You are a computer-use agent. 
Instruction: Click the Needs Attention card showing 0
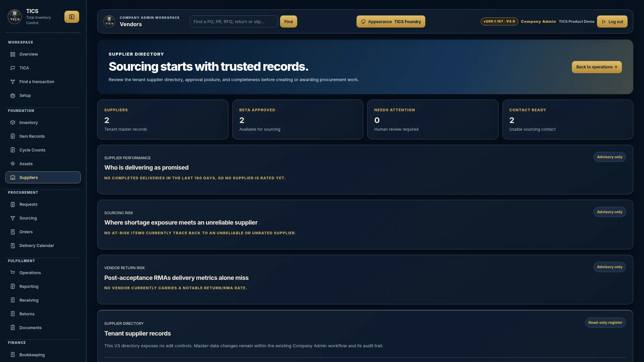click(x=433, y=119)
